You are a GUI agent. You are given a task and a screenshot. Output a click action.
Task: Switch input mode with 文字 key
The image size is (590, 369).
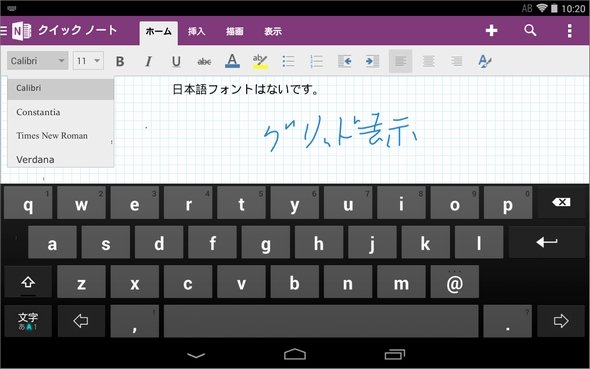point(28,321)
